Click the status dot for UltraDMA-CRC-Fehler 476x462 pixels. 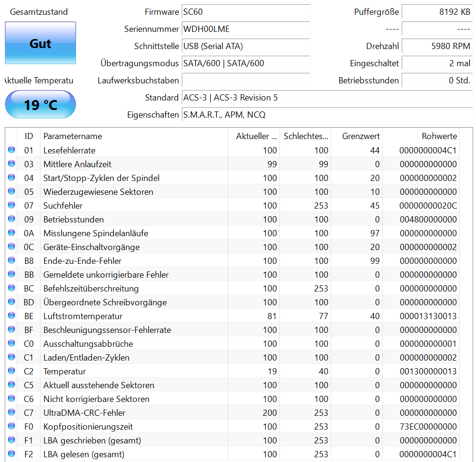[11, 412]
